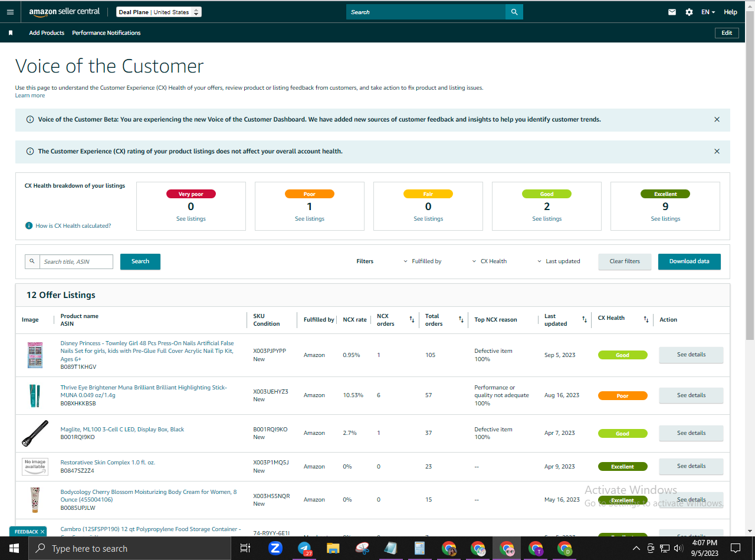Open Zoom from the taskbar
The width and height of the screenshot is (755, 560).
point(275,548)
